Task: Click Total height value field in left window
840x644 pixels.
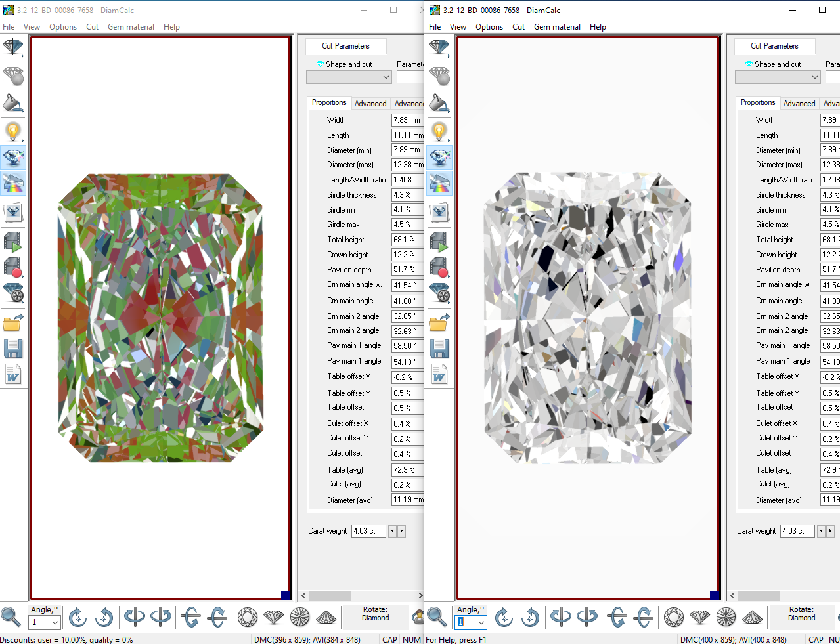Action: click(x=408, y=240)
